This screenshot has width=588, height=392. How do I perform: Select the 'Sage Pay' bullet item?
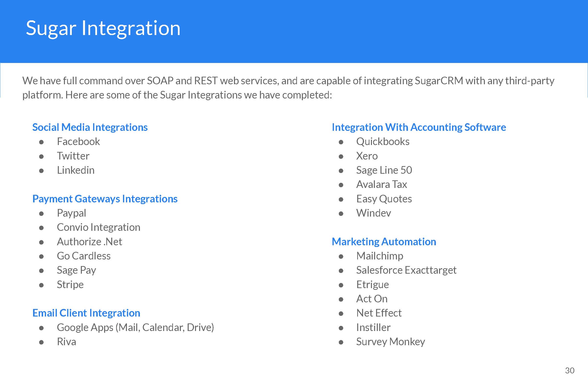click(x=76, y=270)
